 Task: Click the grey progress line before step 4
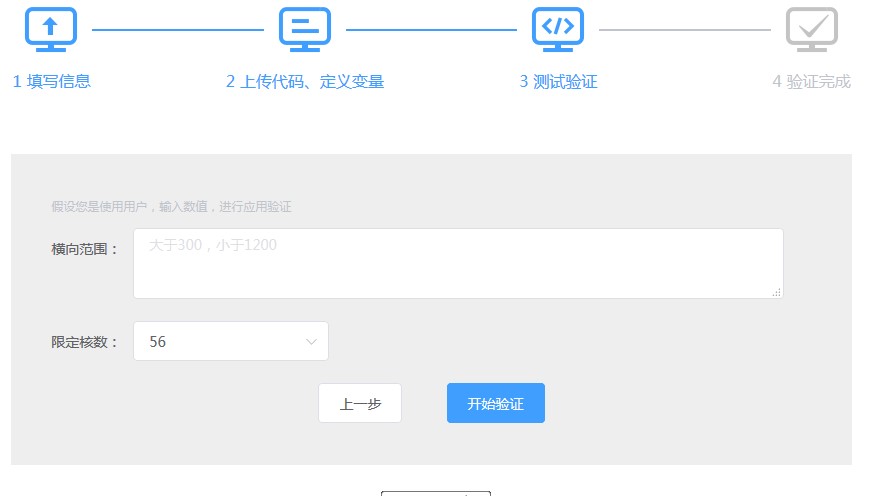pyautogui.click(x=685, y=30)
